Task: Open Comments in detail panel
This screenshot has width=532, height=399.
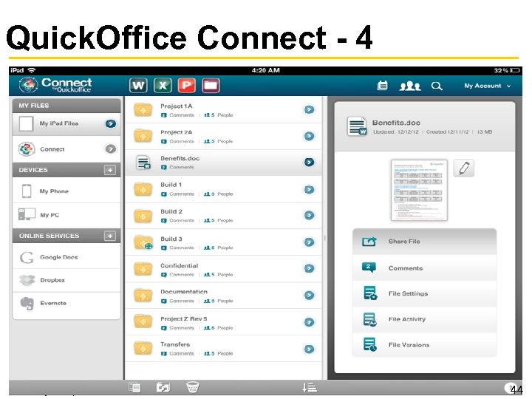Action: point(424,268)
